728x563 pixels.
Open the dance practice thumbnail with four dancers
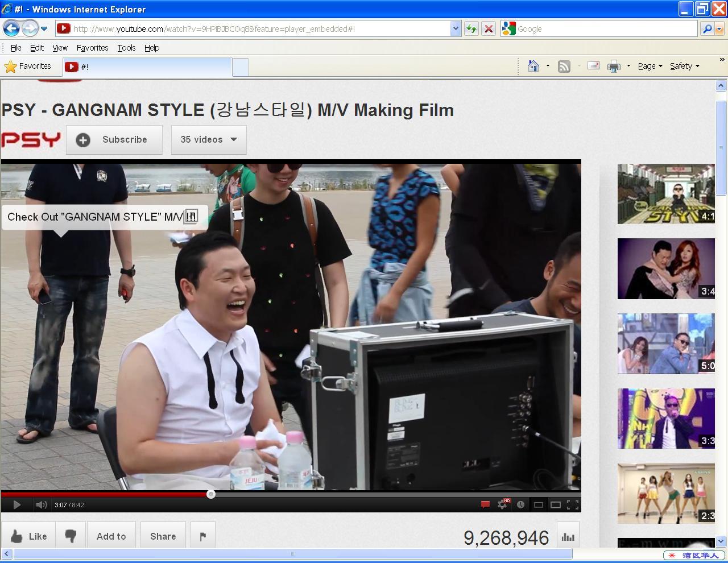tap(666, 494)
